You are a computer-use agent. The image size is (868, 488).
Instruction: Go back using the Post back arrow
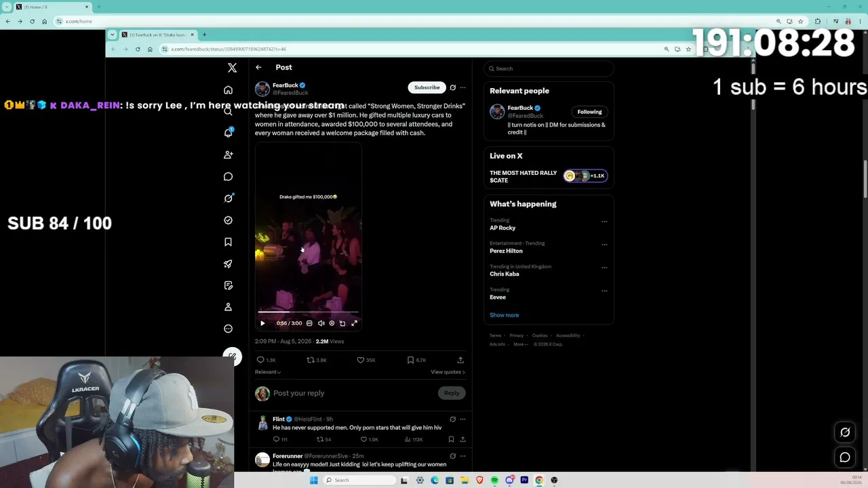pyautogui.click(x=258, y=67)
